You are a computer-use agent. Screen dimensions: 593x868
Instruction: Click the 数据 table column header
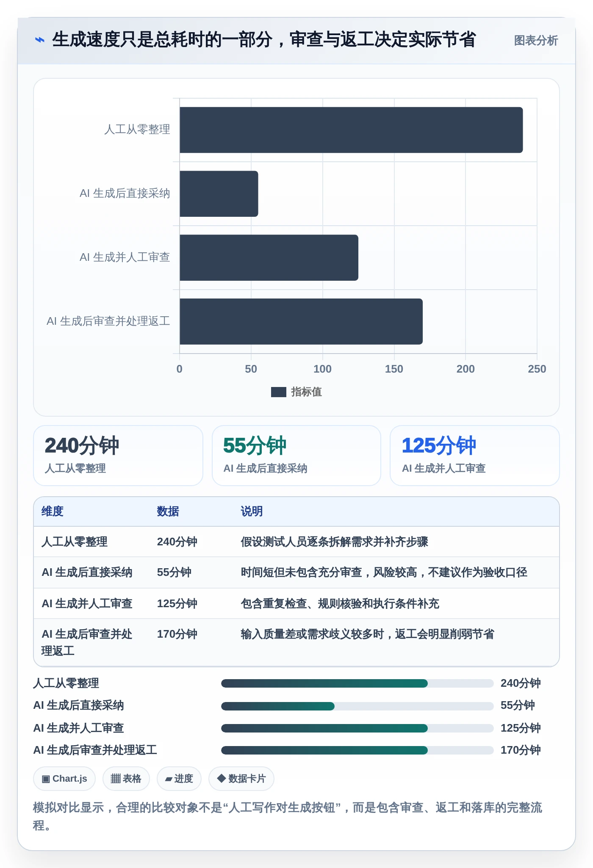coord(168,511)
